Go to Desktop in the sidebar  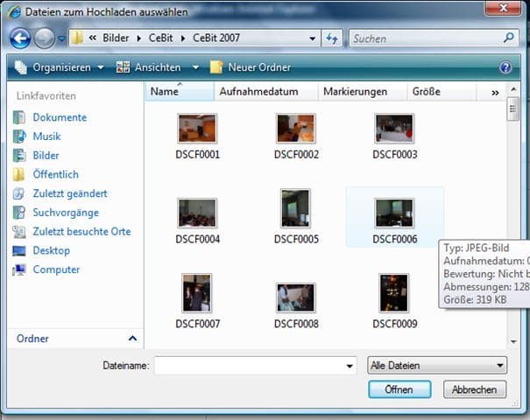(x=51, y=250)
